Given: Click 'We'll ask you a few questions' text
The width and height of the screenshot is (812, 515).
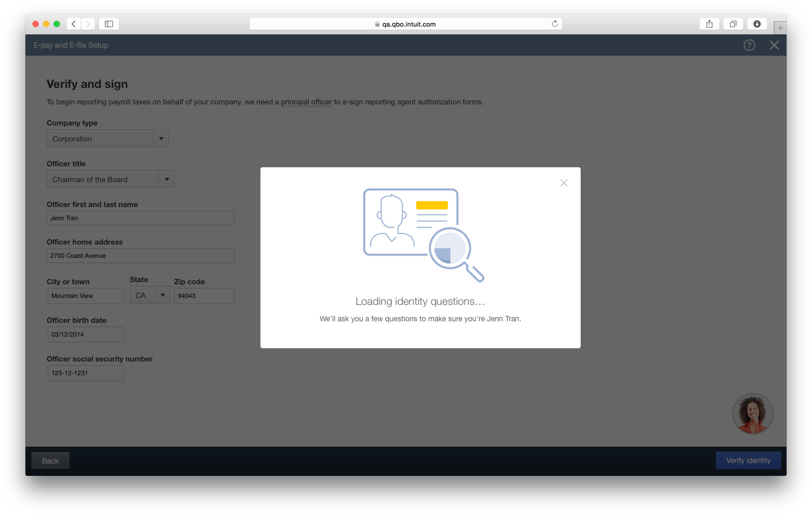Looking at the screenshot, I should (420, 319).
